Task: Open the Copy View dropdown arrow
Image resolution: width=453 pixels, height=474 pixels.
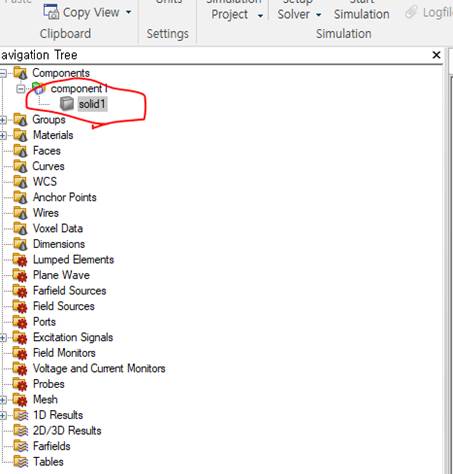Action: (128, 13)
